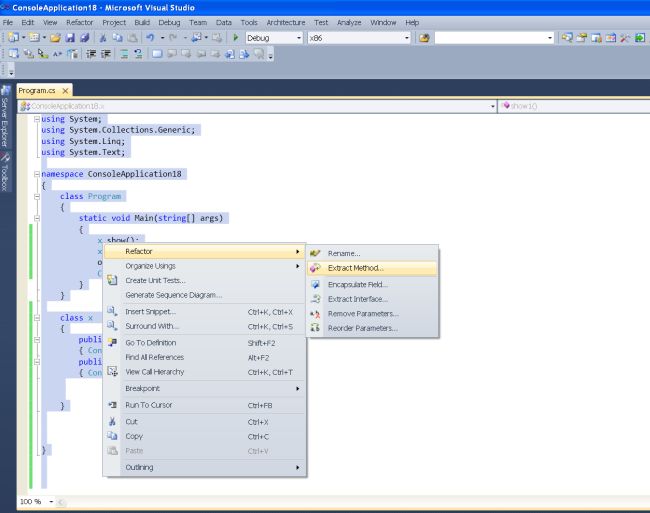Click the Save icon in toolbar
Screen dimensions: 650x513
(70, 38)
